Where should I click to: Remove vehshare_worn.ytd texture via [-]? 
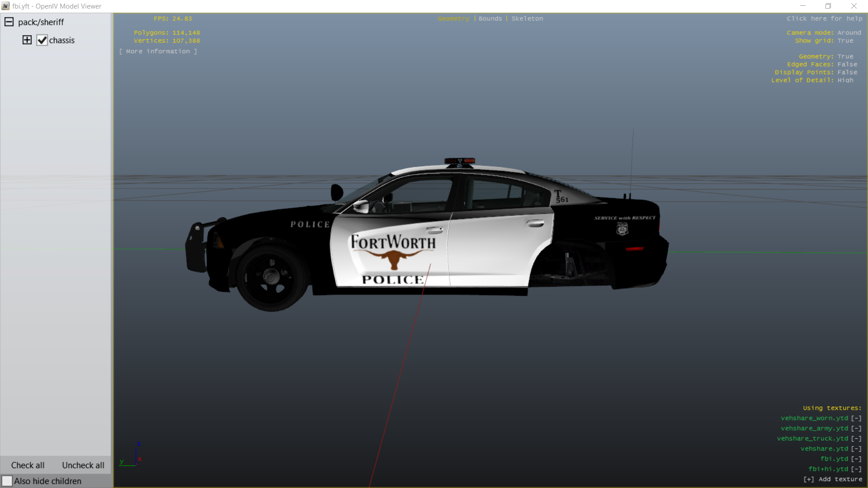pos(856,418)
